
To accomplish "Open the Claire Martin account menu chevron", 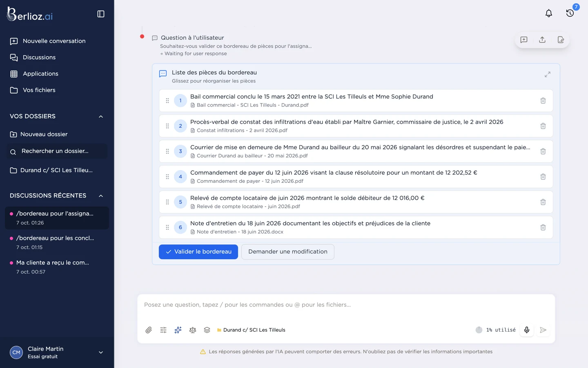I will [x=101, y=352].
